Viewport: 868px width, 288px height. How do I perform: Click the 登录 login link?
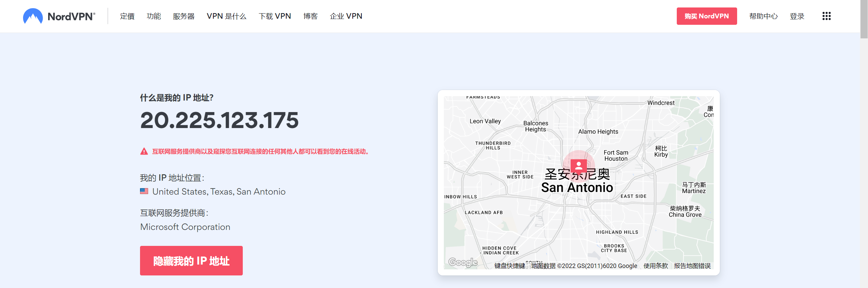797,16
